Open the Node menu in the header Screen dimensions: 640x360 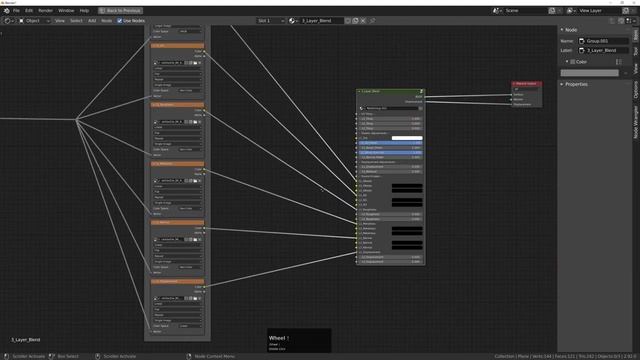pos(106,20)
